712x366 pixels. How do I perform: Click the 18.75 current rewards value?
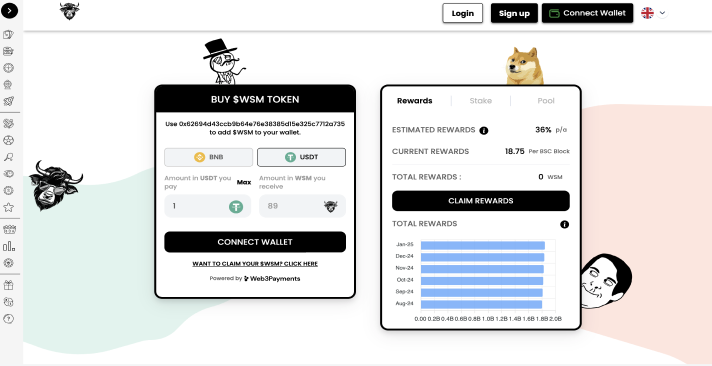tap(514, 151)
